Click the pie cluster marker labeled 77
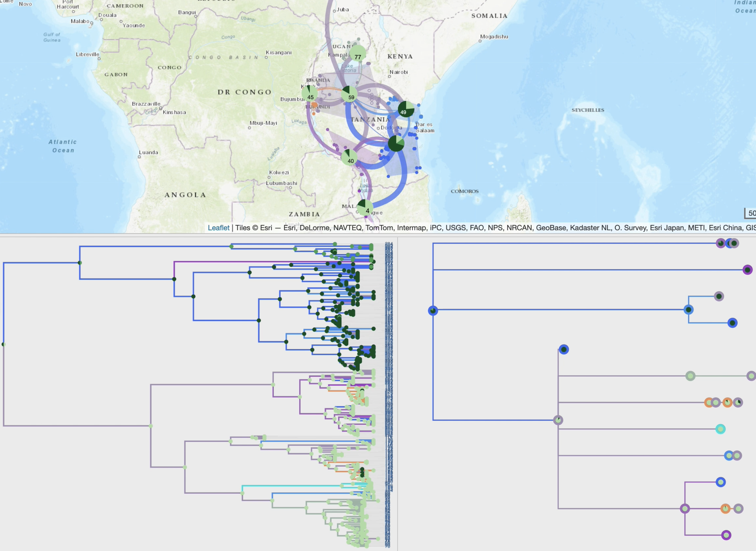 click(x=358, y=53)
